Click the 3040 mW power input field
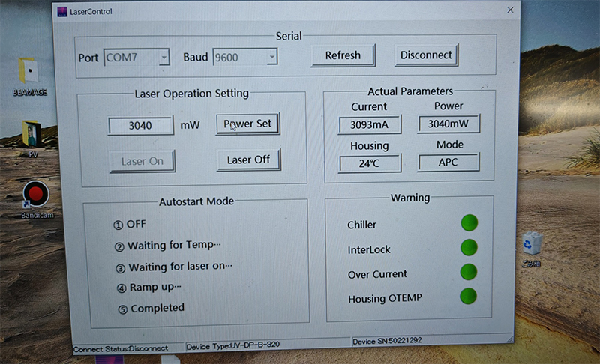Screen dimensions: 600x364 pos(140,126)
